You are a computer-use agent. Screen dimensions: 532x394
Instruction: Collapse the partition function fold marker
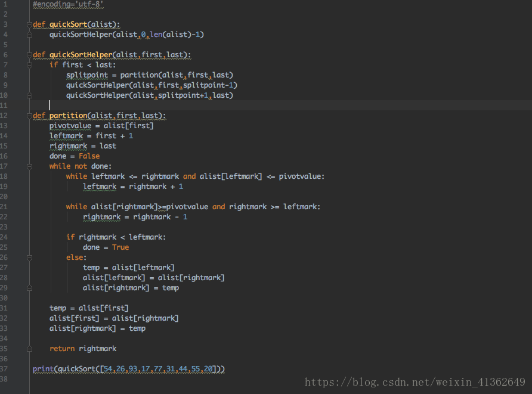tap(29, 116)
